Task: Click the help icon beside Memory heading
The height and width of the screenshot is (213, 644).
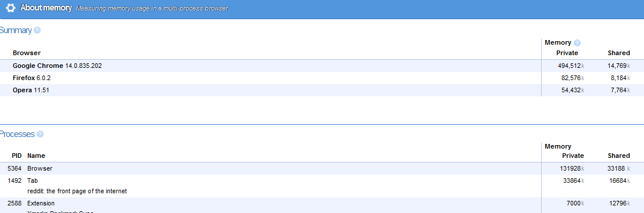Action: coord(577,43)
